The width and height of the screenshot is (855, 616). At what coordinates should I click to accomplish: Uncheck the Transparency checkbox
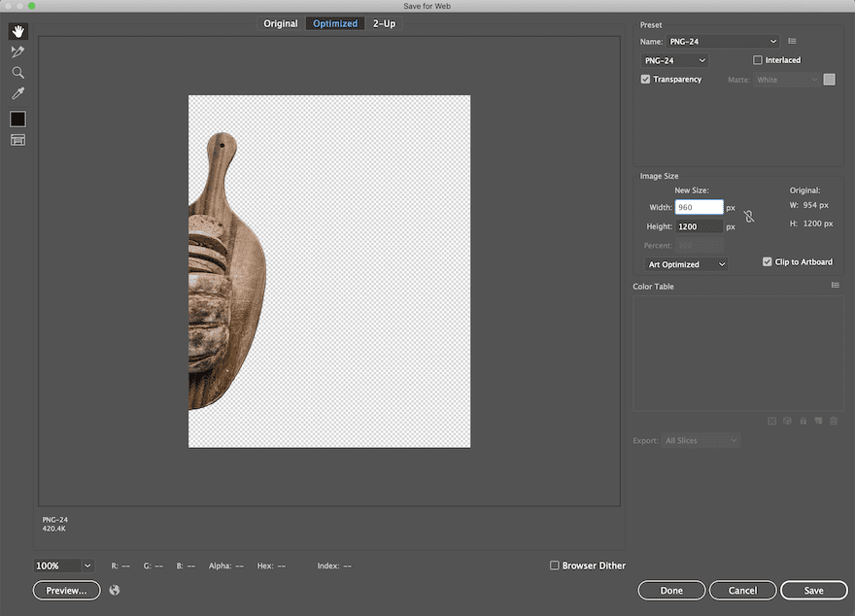tap(645, 80)
